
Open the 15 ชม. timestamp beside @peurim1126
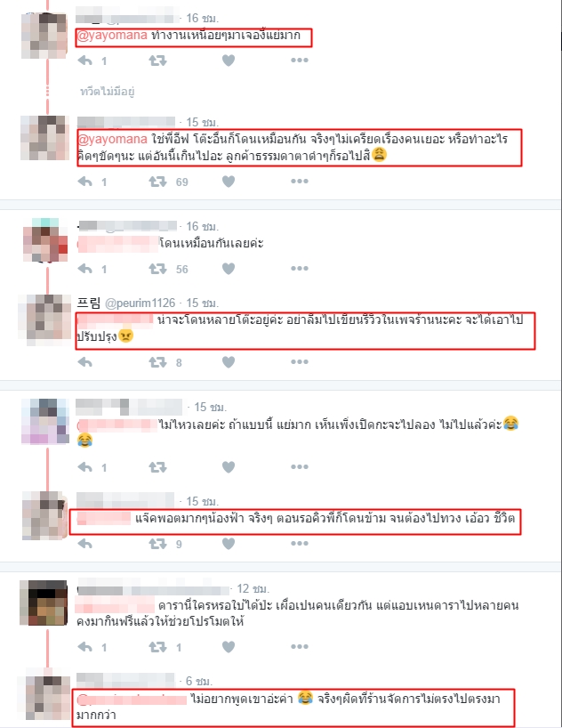tap(203, 303)
